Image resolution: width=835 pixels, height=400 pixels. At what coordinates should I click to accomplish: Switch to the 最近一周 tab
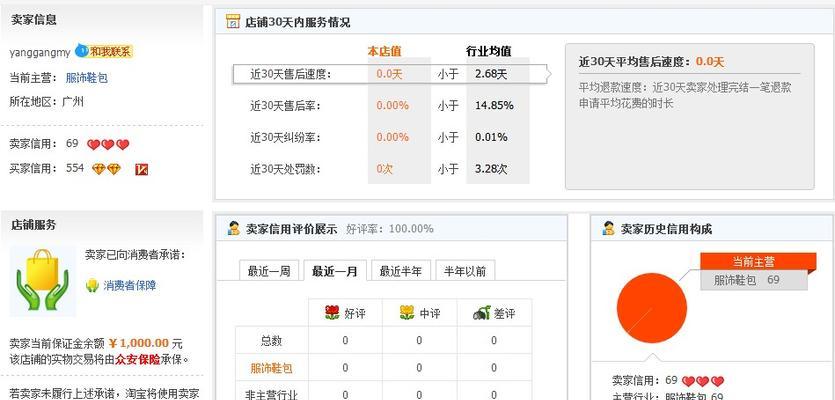pyautogui.click(x=269, y=271)
